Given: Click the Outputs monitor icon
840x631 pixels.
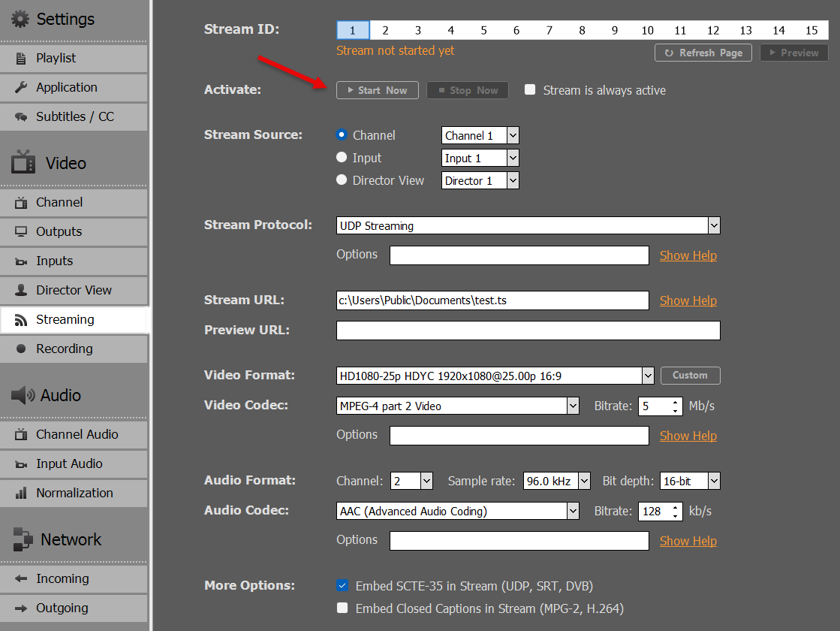Looking at the screenshot, I should (21, 231).
